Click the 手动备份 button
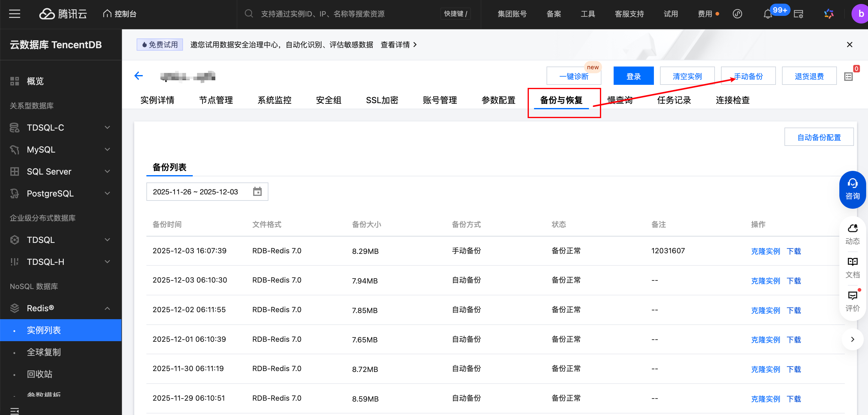Screen dimensions: 868x415 [x=748, y=76]
